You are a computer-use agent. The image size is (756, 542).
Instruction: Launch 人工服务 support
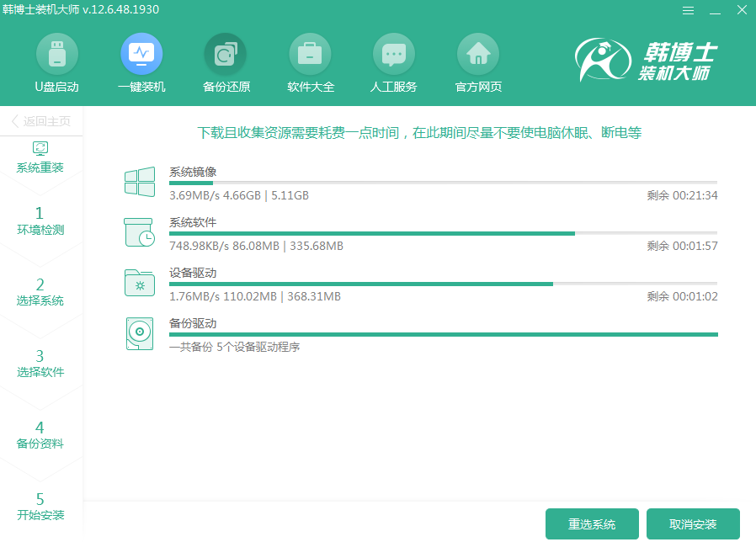coord(393,62)
